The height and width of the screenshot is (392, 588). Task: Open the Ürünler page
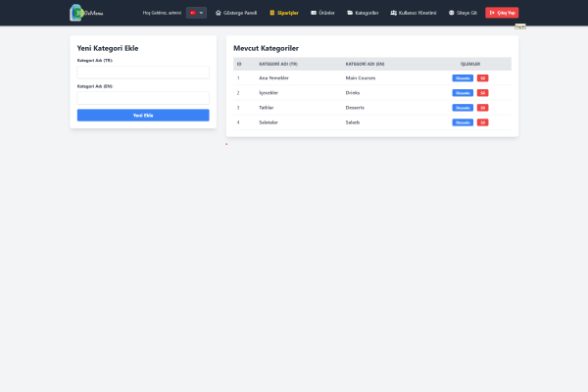[x=322, y=13]
